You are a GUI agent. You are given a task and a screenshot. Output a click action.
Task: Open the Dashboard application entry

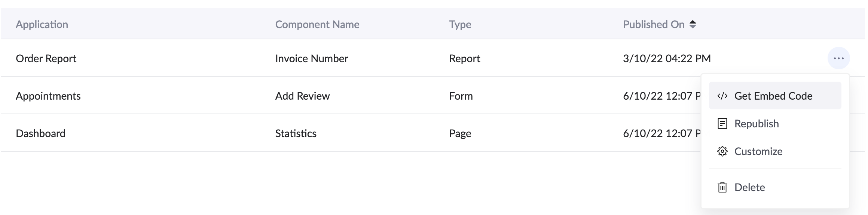coord(40,133)
